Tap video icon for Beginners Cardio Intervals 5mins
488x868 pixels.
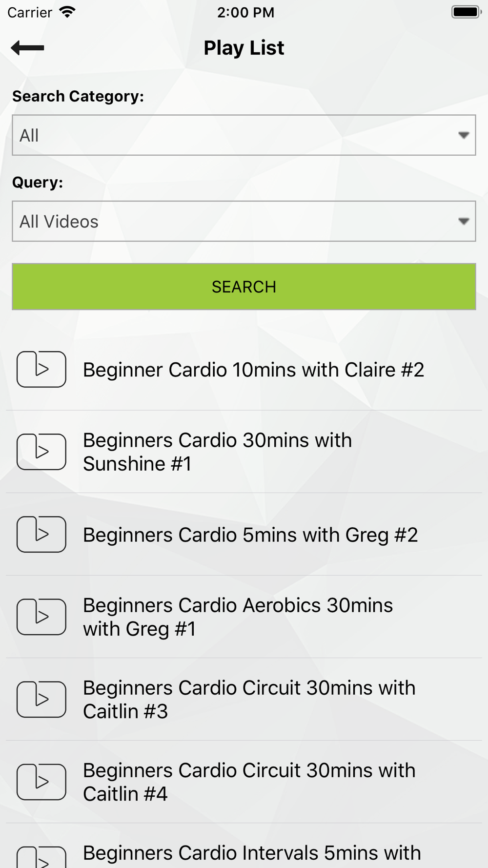(x=41, y=857)
